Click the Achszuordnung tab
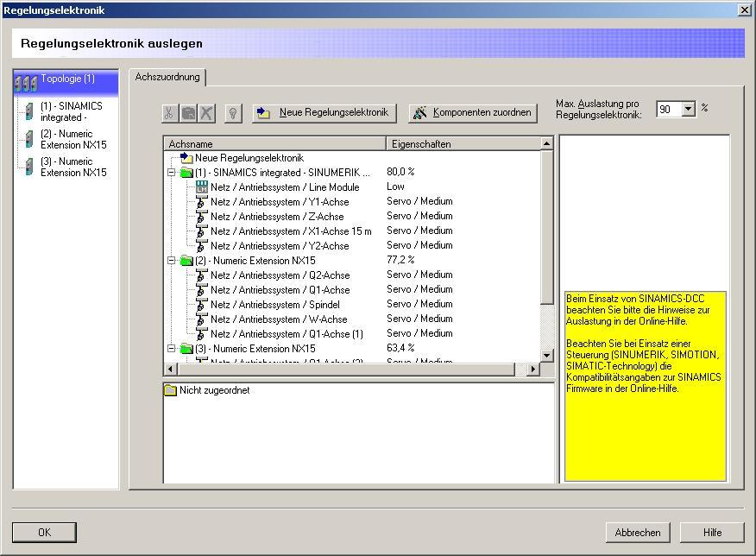Image resolution: width=756 pixels, height=556 pixels. point(167,77)
